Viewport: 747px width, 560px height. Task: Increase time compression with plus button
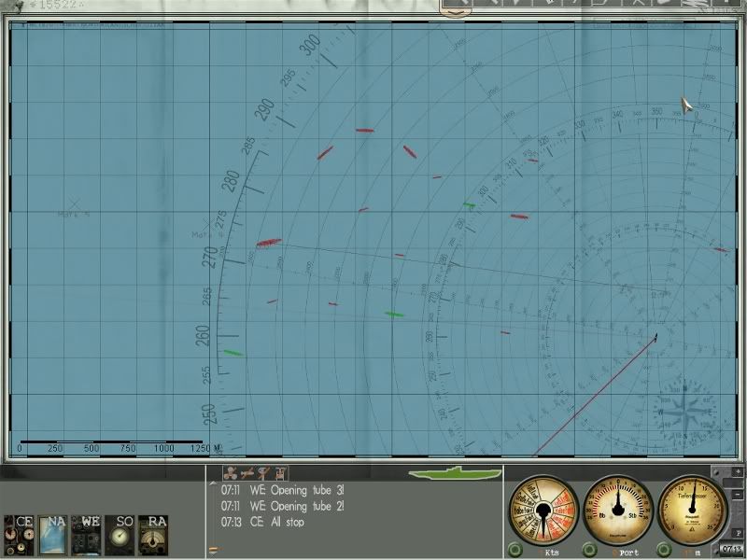(740, 472)
